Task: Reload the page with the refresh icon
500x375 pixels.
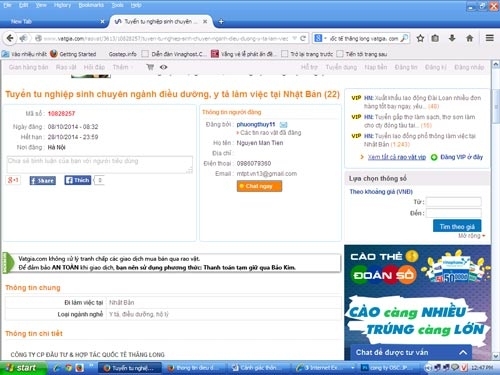Action: click(303, 38)
